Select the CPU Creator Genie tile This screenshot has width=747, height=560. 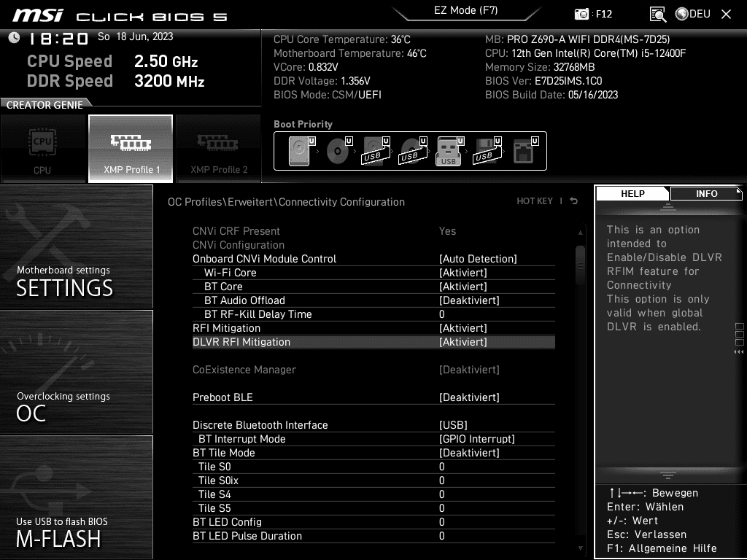coord(43,149)
